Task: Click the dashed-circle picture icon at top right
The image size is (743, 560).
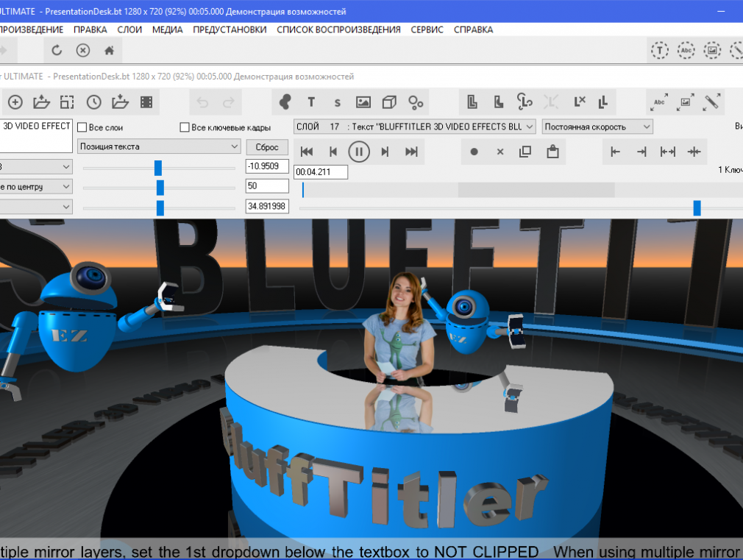Action: (x=711, y=50)
